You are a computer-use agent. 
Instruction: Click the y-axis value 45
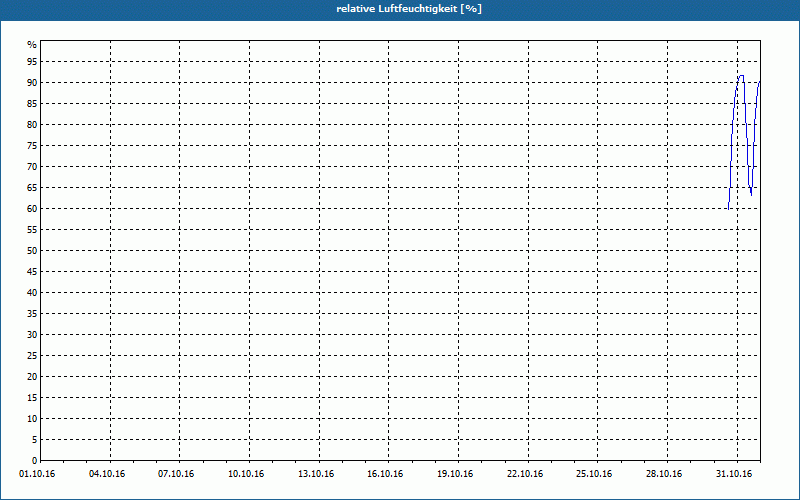tap(32, 271)
